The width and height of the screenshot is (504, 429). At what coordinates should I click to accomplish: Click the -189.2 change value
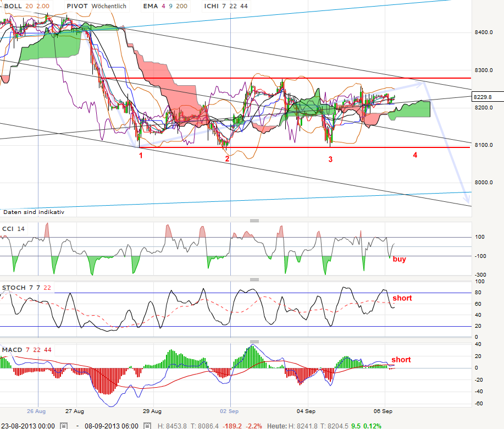tap(232, 426)
